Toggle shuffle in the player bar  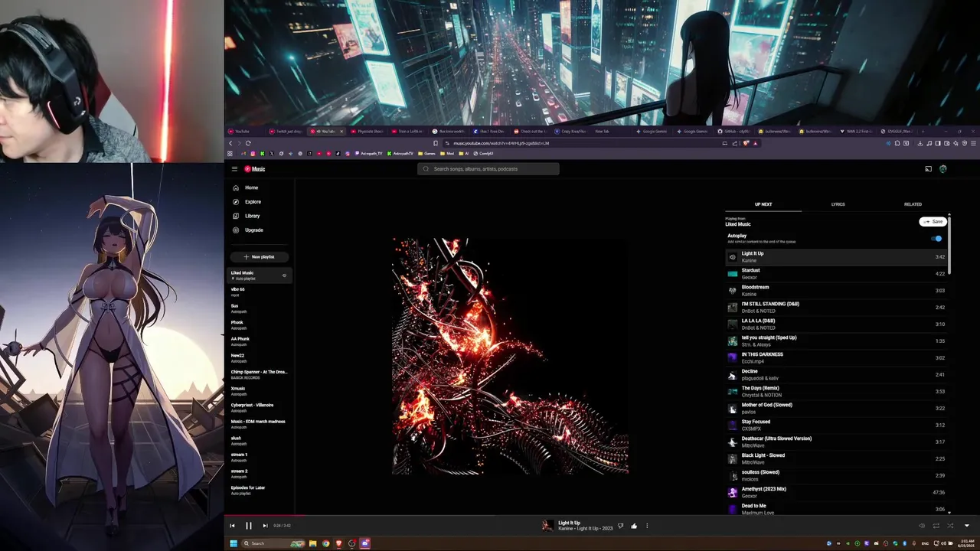coord(950,526)
